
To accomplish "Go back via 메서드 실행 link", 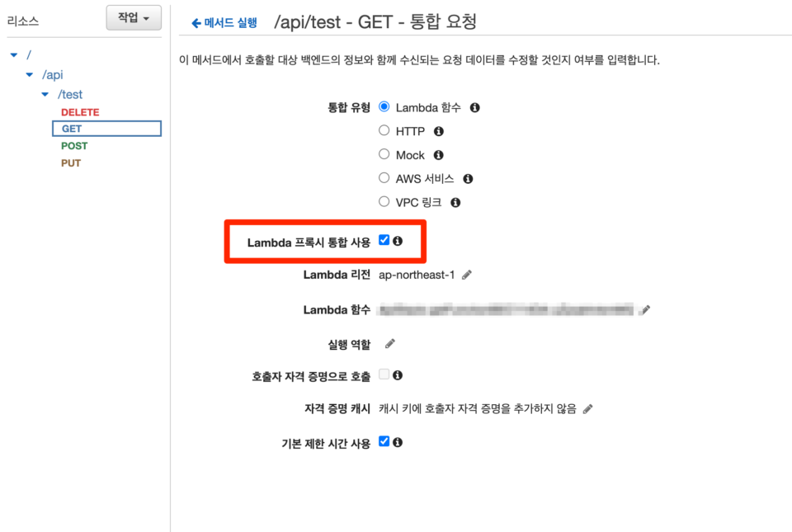I will (224, 23).
